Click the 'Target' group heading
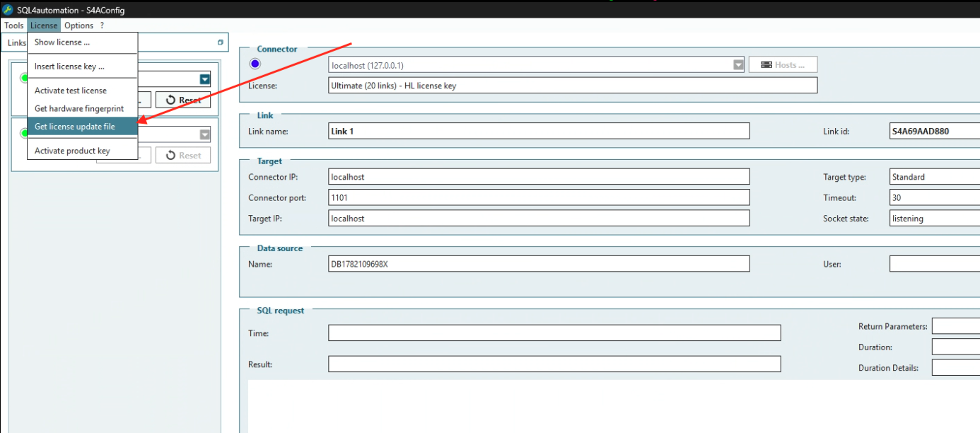Screen dimensions: 980x433 click(x=269, y=161)
